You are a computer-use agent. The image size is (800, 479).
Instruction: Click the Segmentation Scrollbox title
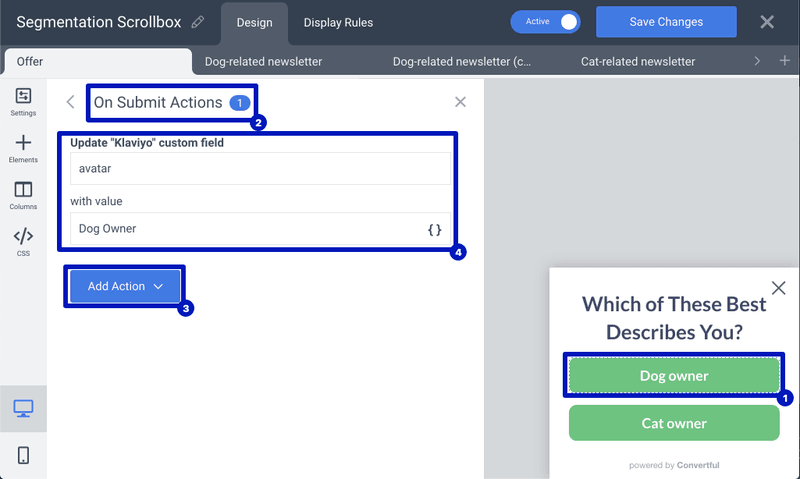coord(98,22)
